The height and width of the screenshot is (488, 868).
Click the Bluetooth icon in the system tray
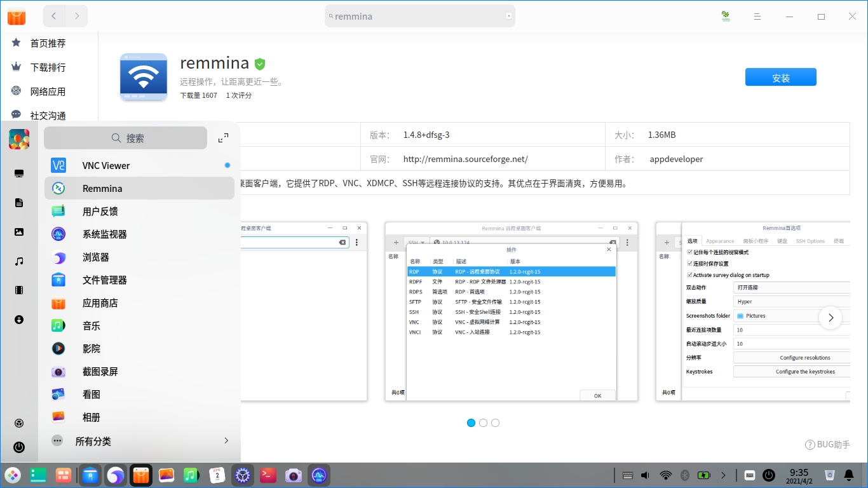tap(685, 475)
